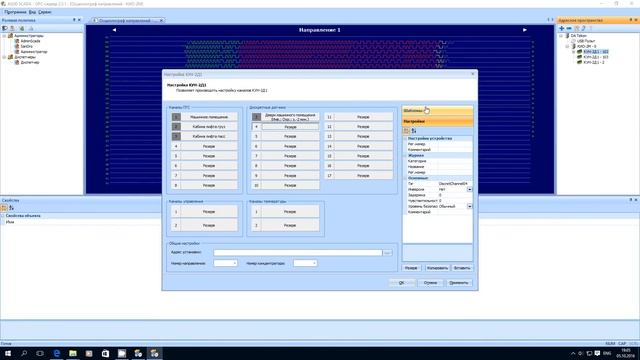Viewport: 640px width, 360px height.
Task: Switch to the Осциллограф направлений tab
Action: [x=127, y=20]
